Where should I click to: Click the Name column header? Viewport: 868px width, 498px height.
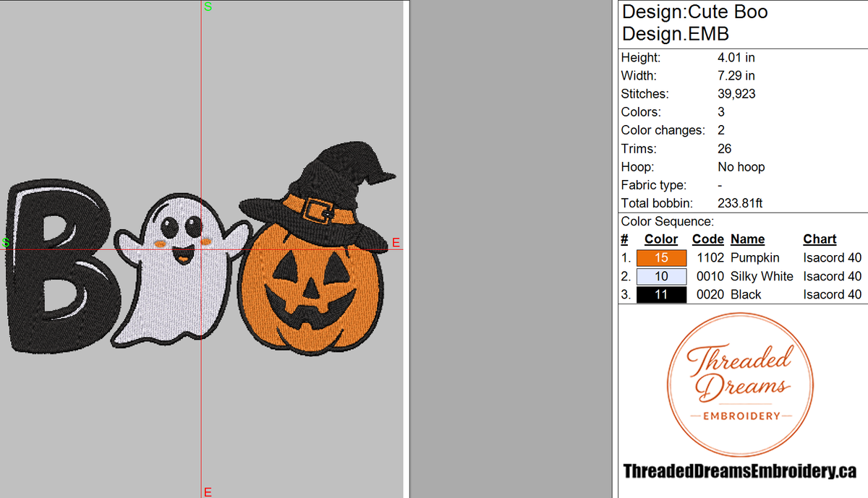[747, 239]
